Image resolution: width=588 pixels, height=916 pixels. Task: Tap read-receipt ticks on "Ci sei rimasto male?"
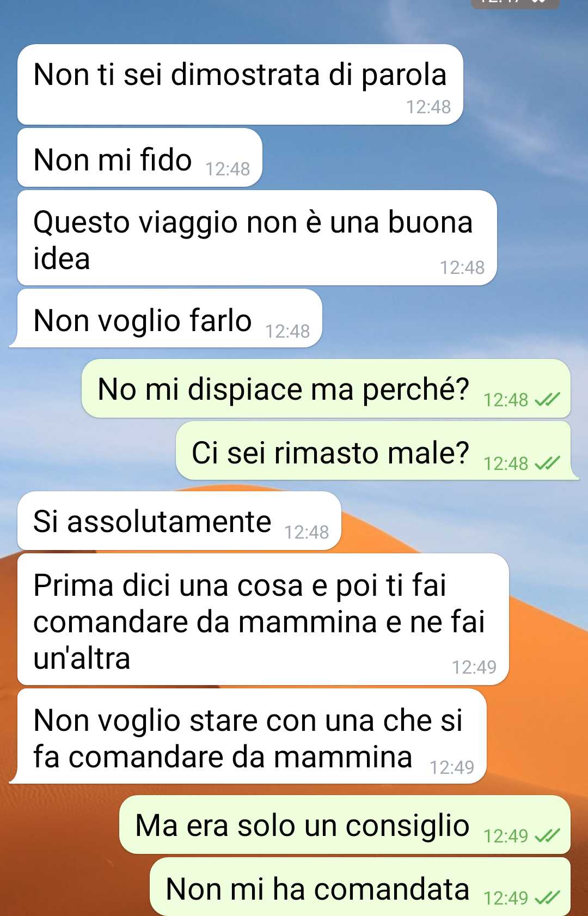[x=547, y=463]
